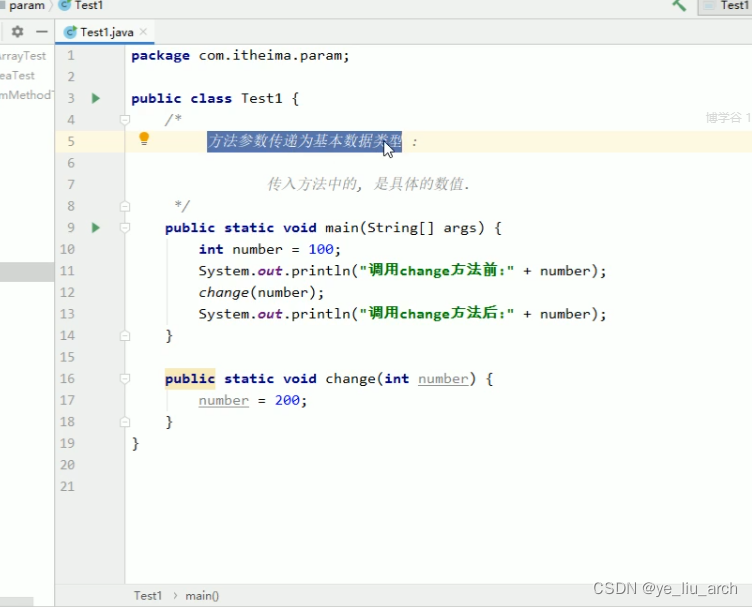The image size is (752, 607).
Task: Click String[] args in main signature
Action: pos(425,228)
